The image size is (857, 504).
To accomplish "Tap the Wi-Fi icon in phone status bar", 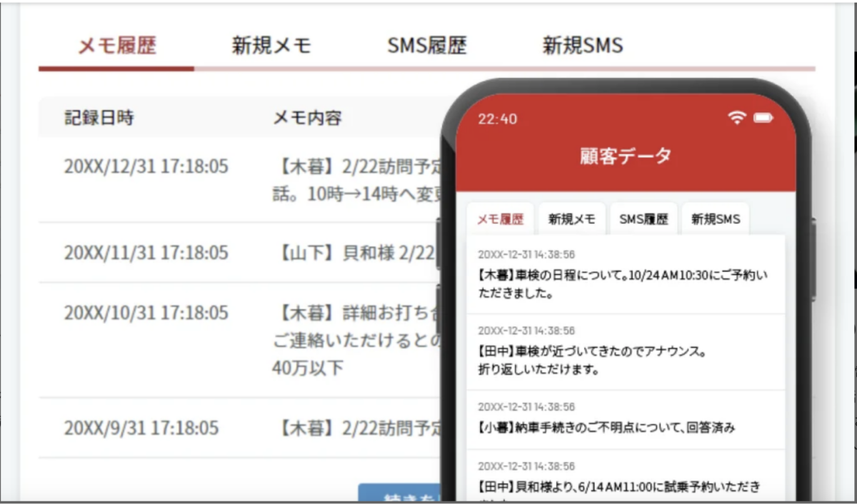I will [737, 118].
